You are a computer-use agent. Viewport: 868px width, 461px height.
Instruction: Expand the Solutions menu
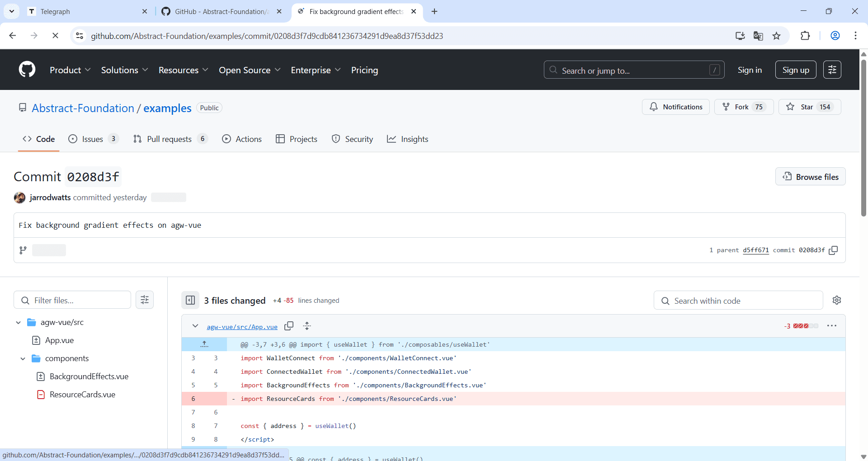[124, 70]
